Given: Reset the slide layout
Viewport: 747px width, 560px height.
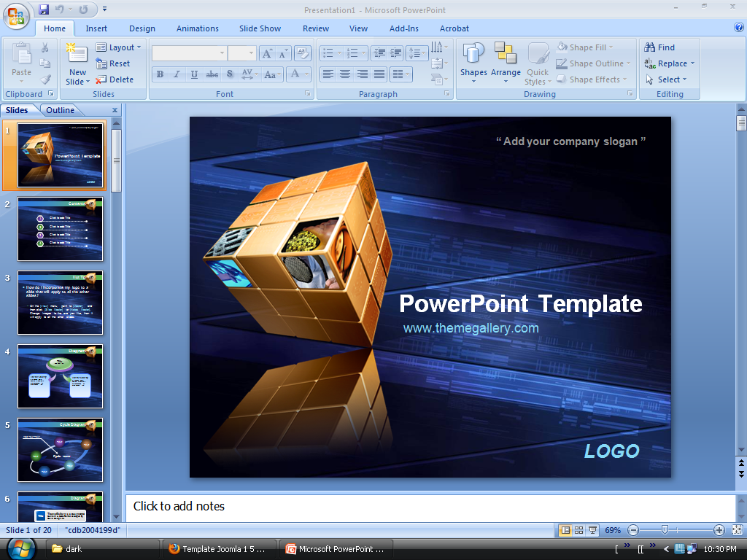Looking at the screenshot, I should click(114, 63).
